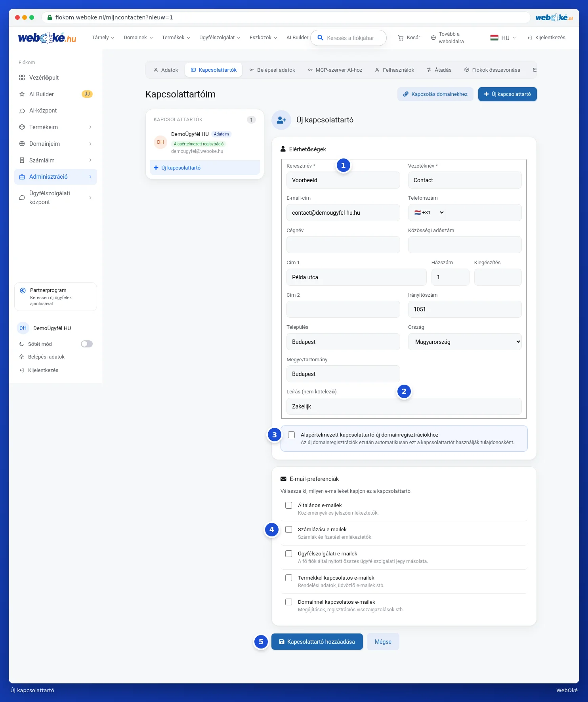Click the Domainjeim globe icon
This screenshot has width=588, height=702.
pos(22,144)
